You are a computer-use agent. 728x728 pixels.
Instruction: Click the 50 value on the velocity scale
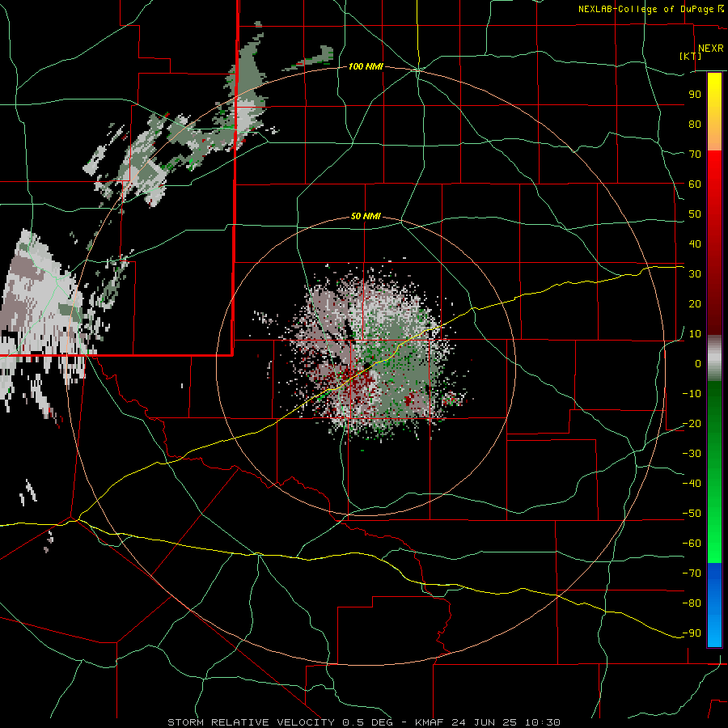click(x=695, y=214)
